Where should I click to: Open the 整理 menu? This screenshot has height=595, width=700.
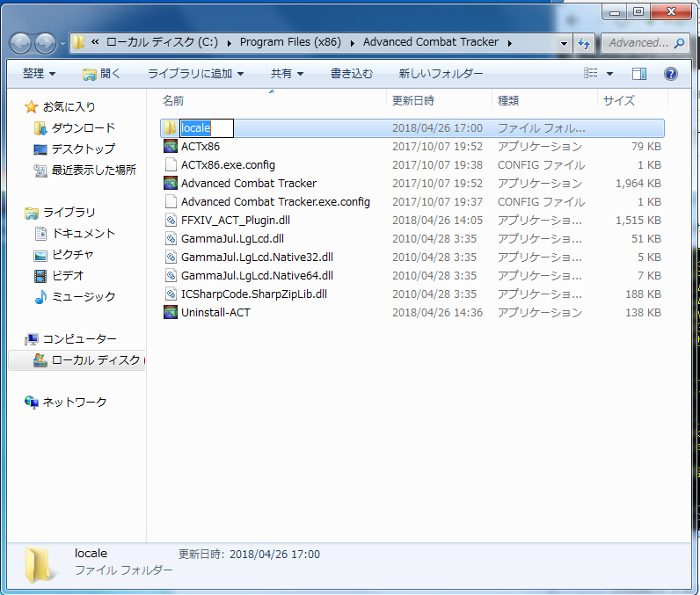pos(39,73)
